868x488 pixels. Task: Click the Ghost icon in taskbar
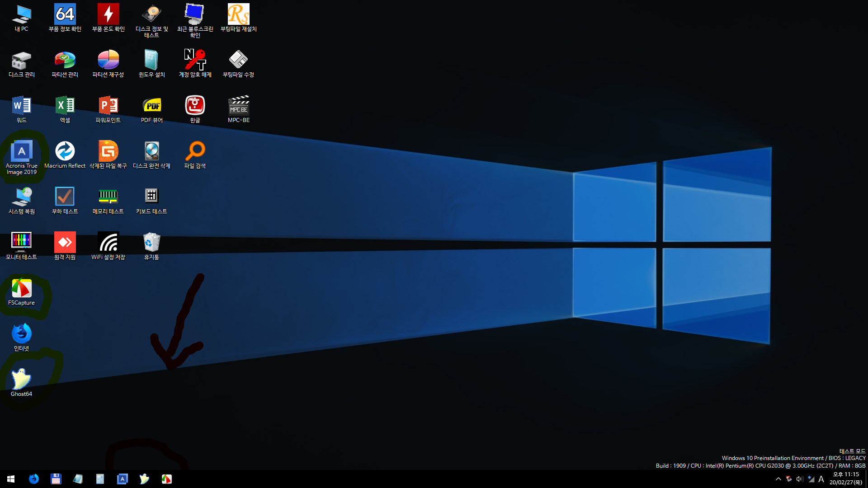pyautogui.click(x=144, y=479)
